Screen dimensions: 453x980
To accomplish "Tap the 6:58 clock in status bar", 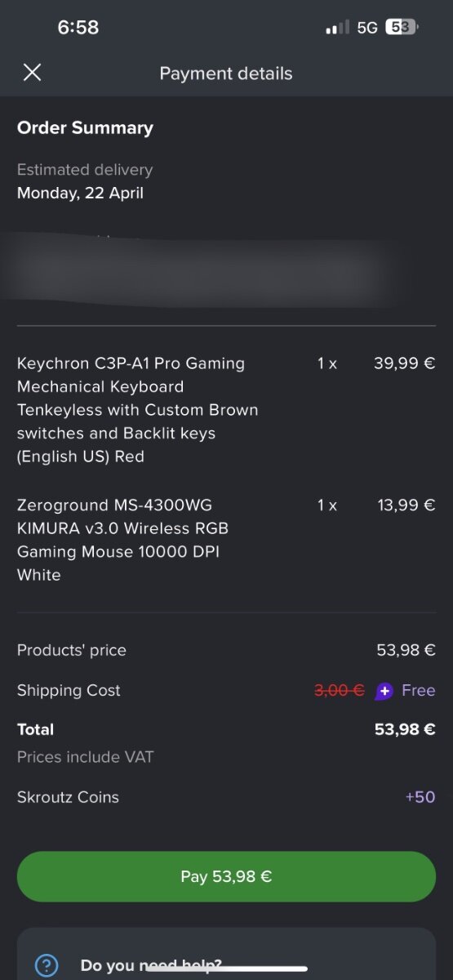I will [78, 27].
